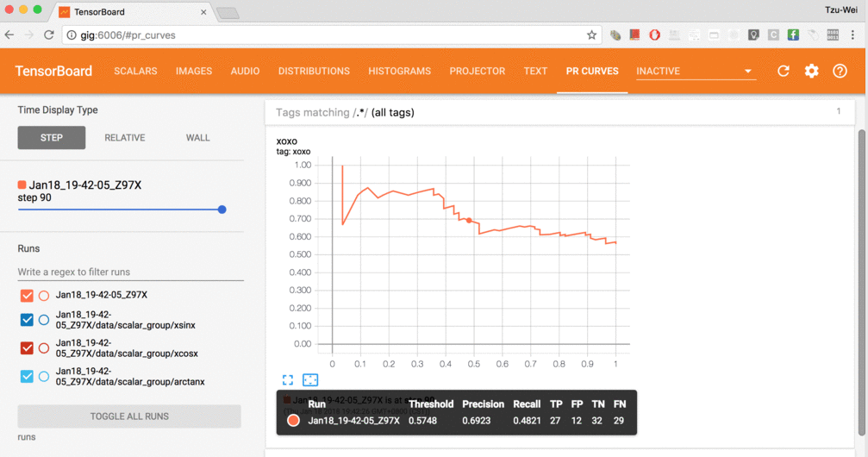Click the Threshold value 0.5748
The image size is (868, 457).
coord(423,421)
